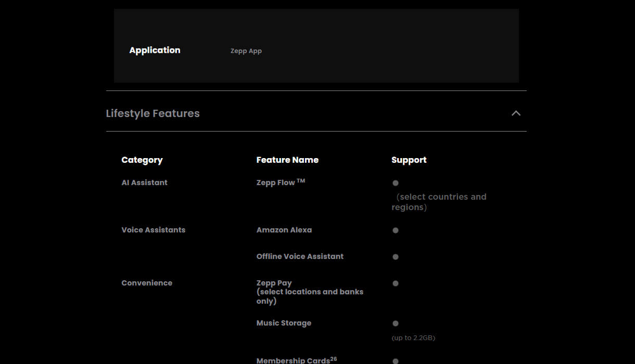Screen dimensions: 635x364
Task: Click the Amazon Alexa feature name
Action: [x=284, y=230]
